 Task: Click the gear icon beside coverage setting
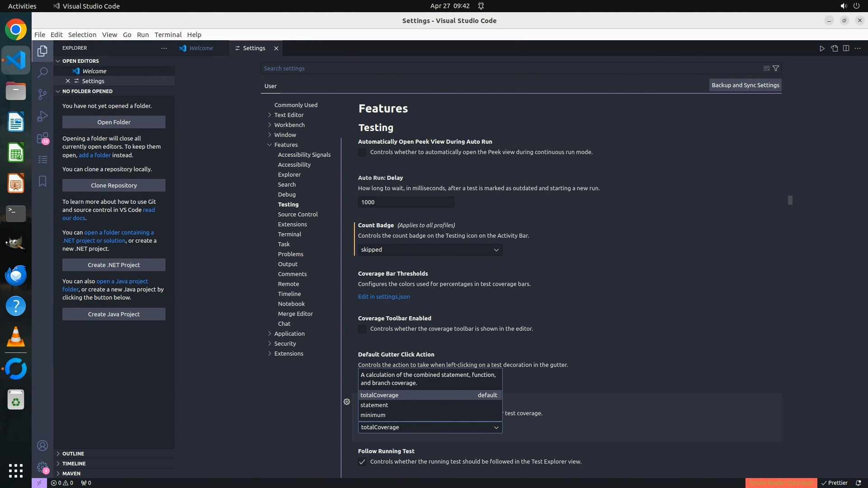(347, 402)
